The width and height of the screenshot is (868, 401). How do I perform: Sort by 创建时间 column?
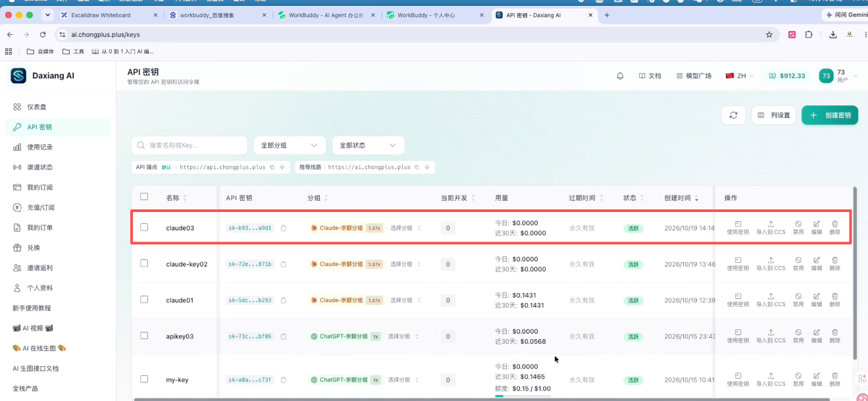(x=681, y=198)
